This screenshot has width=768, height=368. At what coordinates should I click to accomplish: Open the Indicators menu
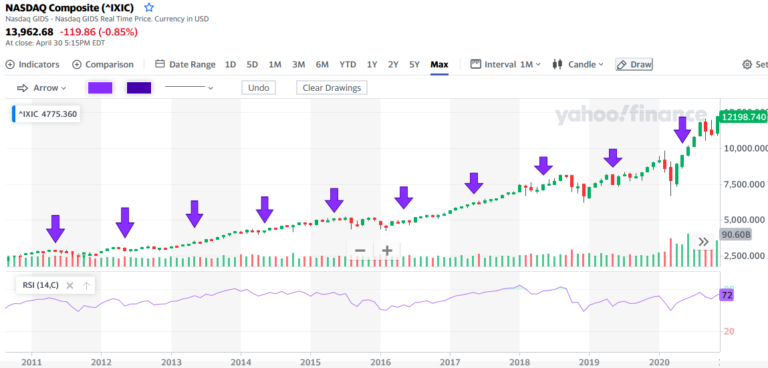tap(32, 64)
